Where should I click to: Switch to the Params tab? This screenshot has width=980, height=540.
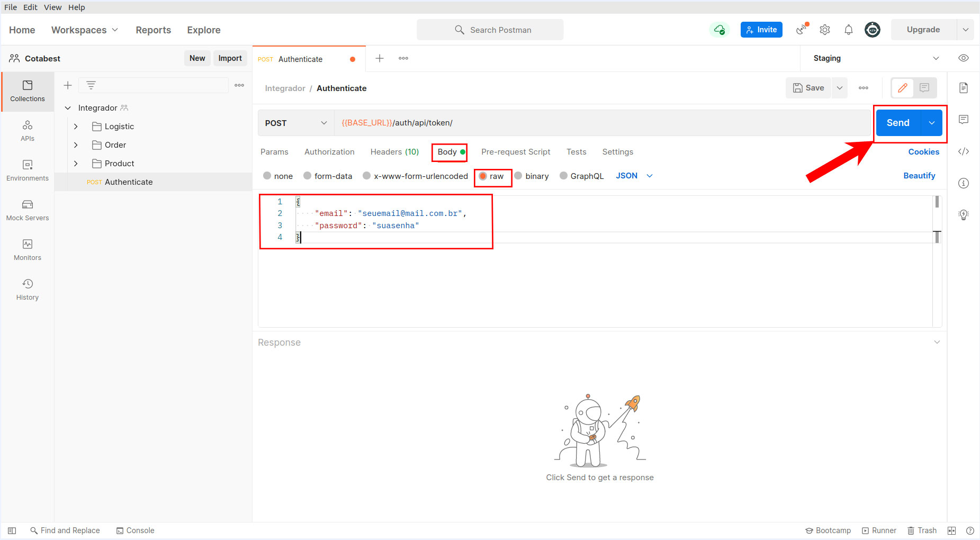pyautogui.click(x=274, y=152)
